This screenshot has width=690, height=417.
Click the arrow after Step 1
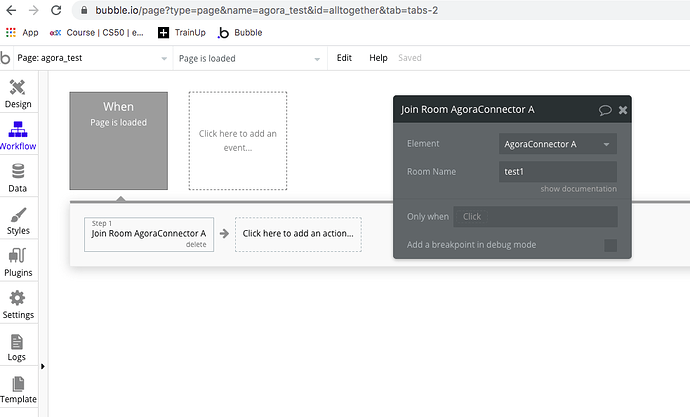[x=224, y=234]
